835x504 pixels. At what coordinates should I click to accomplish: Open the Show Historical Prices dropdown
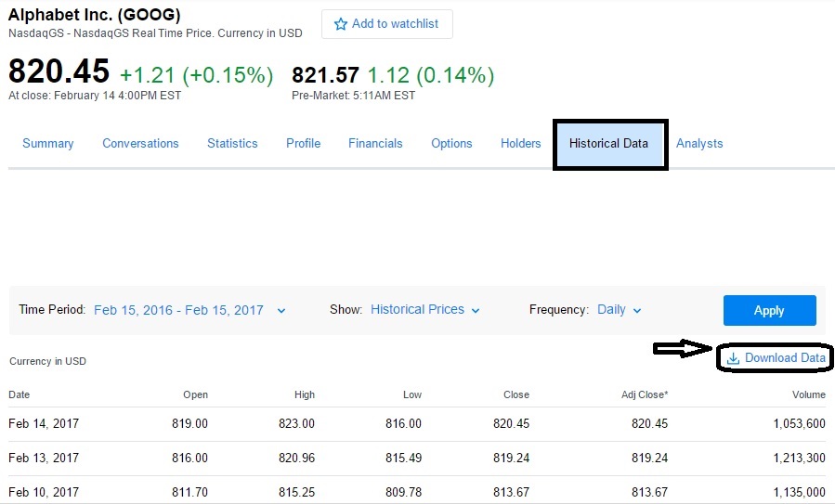coord(425,310)
